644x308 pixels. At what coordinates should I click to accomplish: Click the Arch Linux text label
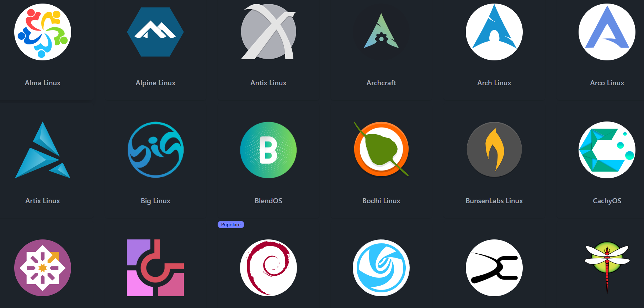point(494,83)
